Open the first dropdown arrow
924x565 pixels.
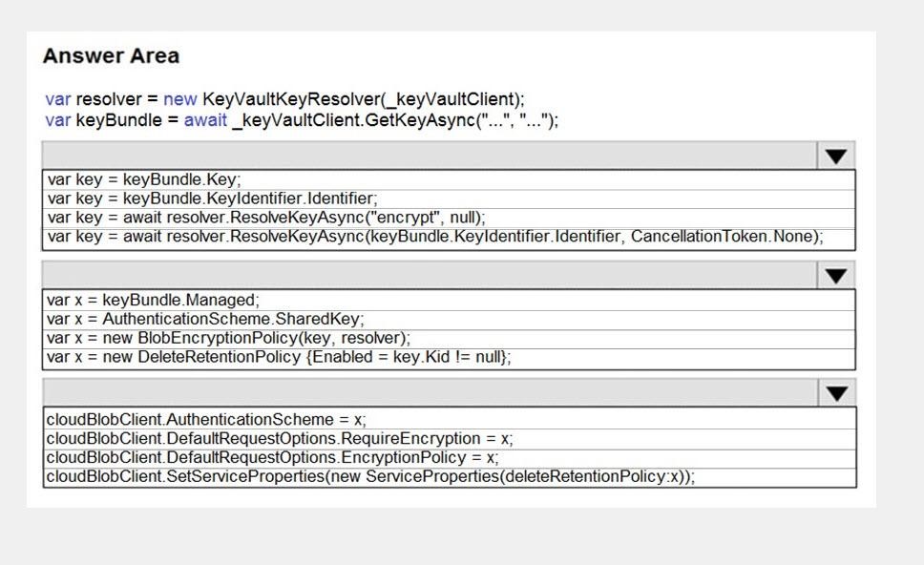[835, 156]
